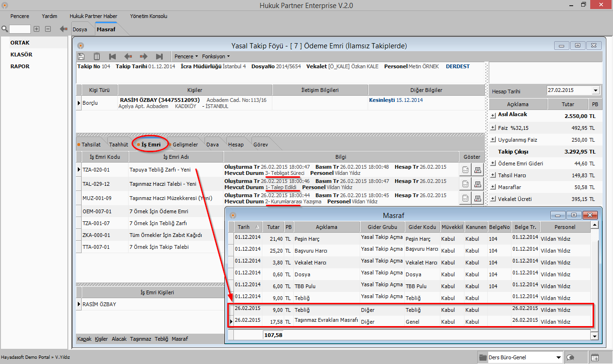Click the Yasal Takip Föyü window icon
The image size is (613, 364).
pyautogui.click(x=81, y=45)
